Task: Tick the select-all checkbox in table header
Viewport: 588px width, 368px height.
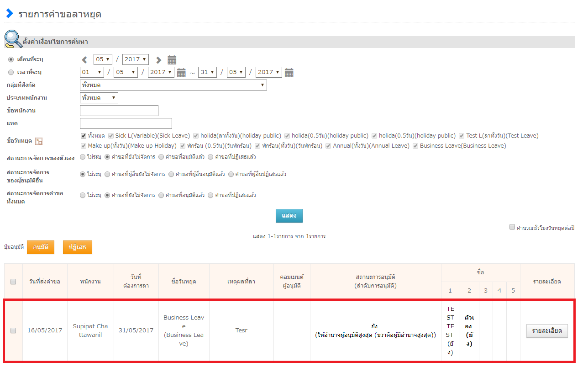Action: 13,282
